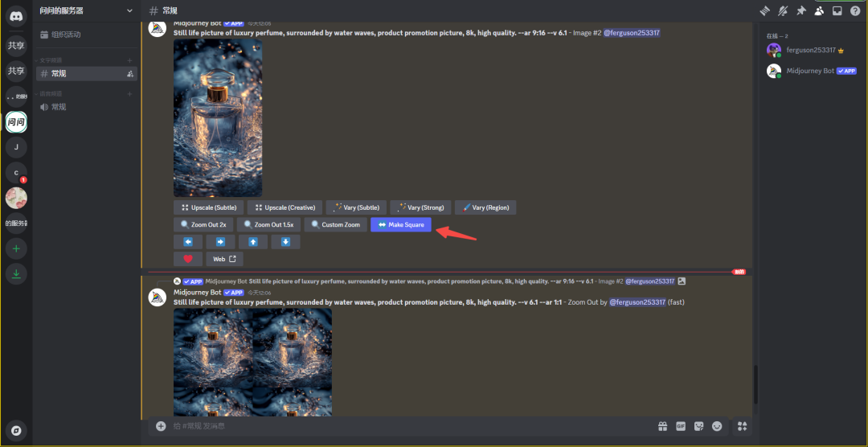Viewport: 868px width, 447px height.
Task: Click 今天12:06 message timestamp
Action: click(260, 293)
